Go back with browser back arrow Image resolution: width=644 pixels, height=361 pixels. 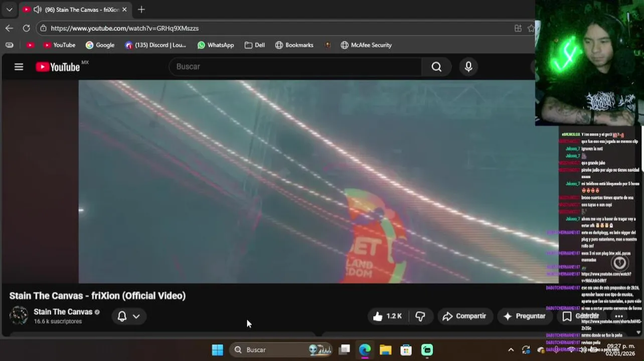(9, 28)
